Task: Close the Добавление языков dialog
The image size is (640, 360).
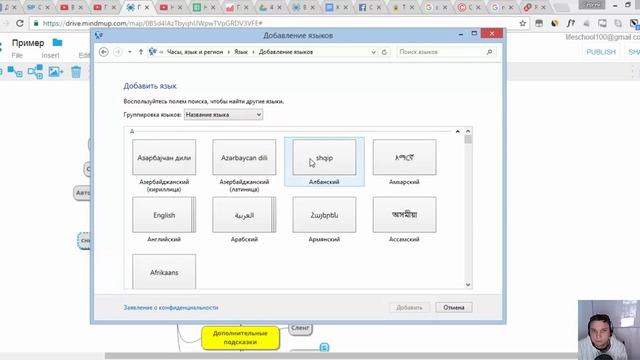Action: tap(492, 33)
